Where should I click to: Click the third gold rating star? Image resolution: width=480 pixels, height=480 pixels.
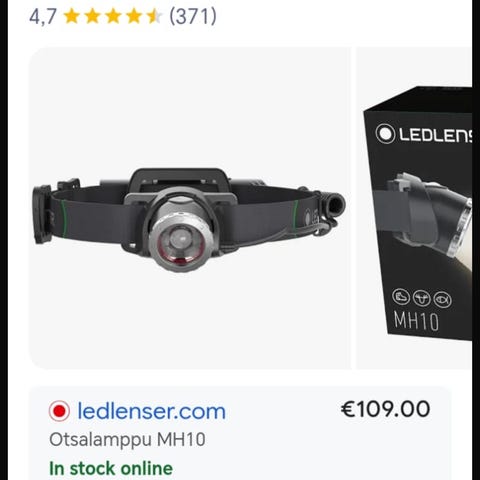(x=113, y=16)
